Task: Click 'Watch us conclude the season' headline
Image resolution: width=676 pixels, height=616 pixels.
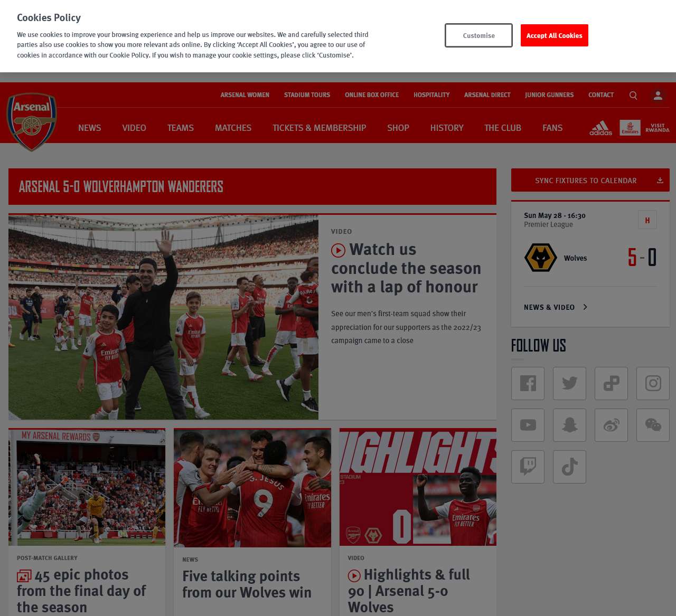Action: click(406, 268)
